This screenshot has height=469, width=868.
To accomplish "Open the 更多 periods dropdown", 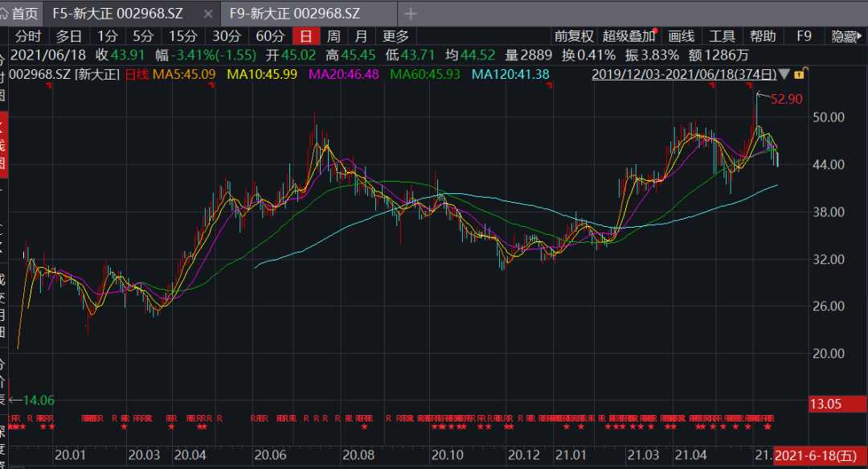I will [395, 36].
